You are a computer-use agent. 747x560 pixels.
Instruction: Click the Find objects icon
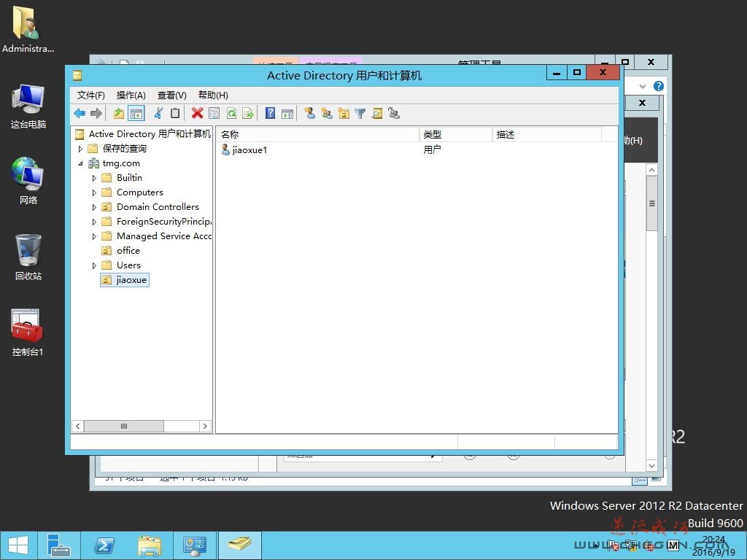pos(377,113)
